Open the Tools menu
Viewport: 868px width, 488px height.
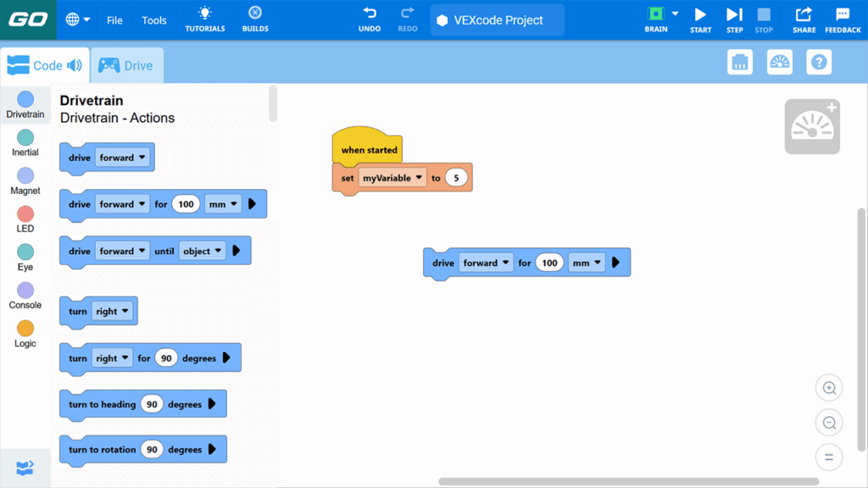(154, 20)
